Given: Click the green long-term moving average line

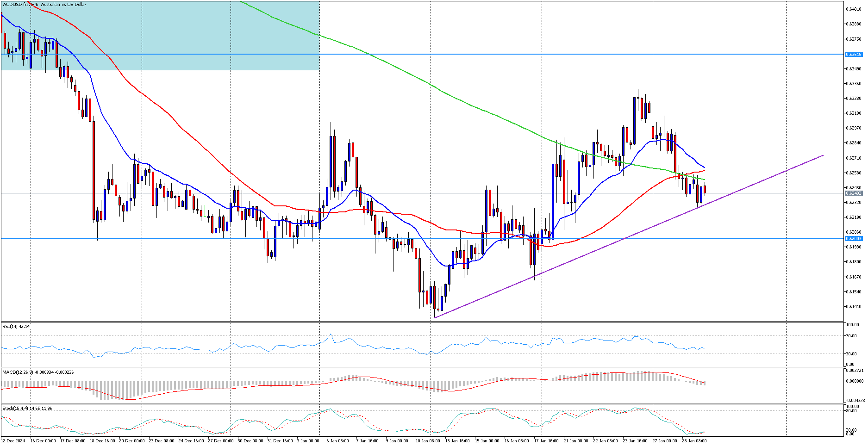Looking at the screenshot, I should pyautogui.click(x=463, y=102).
